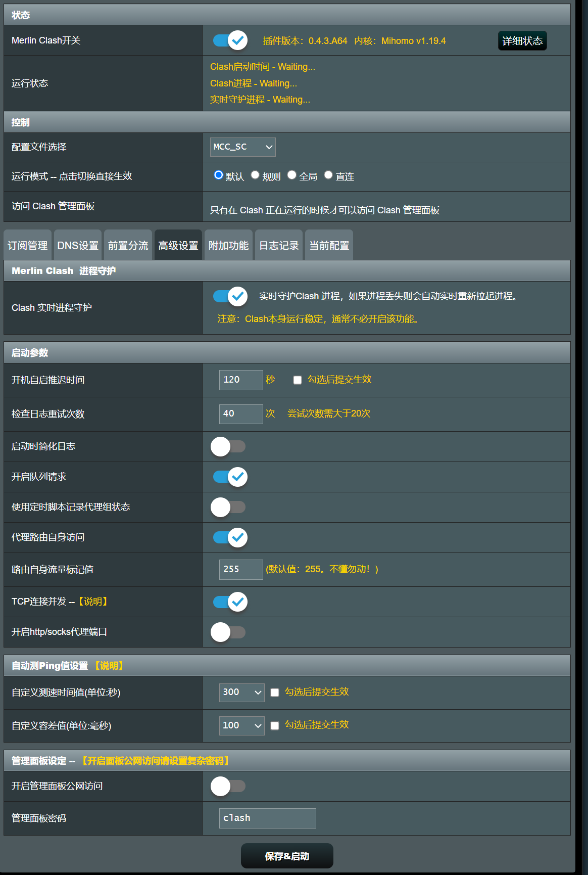This screenshot has width=588, height=875.
Task: Turn off the Merlin Clash main switch
Action: [x=230, y=40]
